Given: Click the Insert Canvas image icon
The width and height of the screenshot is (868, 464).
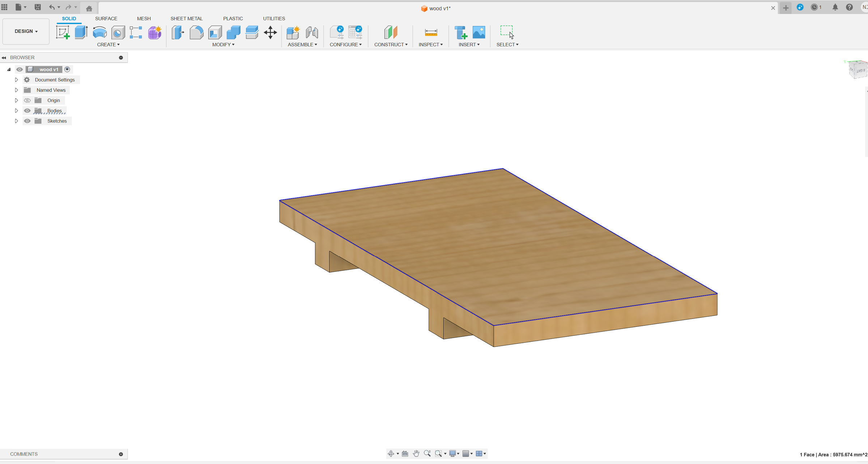Looking at the screenshot, I should [479, 33].
